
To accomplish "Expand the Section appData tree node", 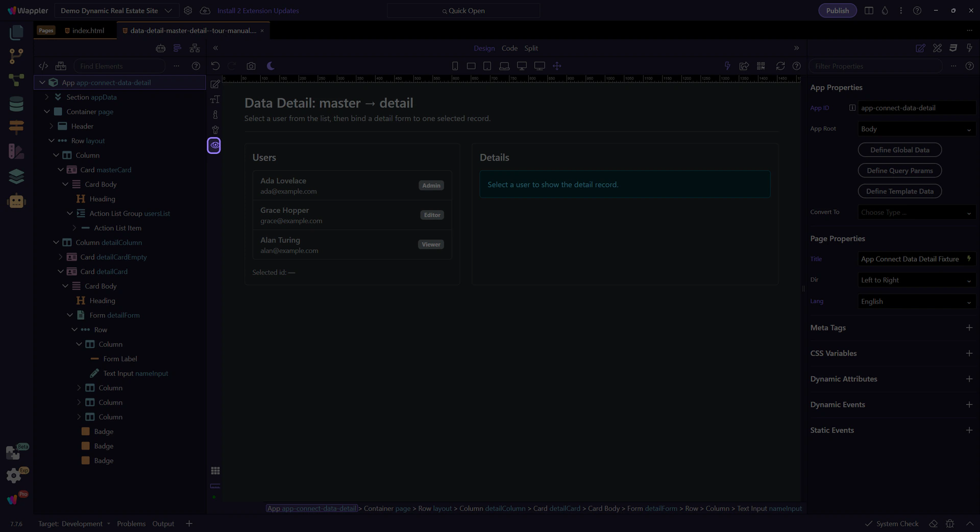I will (x=47, y=97).
